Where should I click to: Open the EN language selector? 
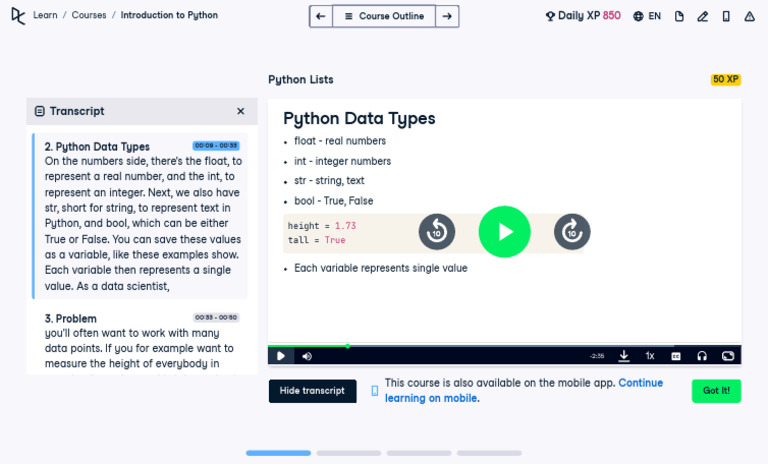tap(647, 16)
